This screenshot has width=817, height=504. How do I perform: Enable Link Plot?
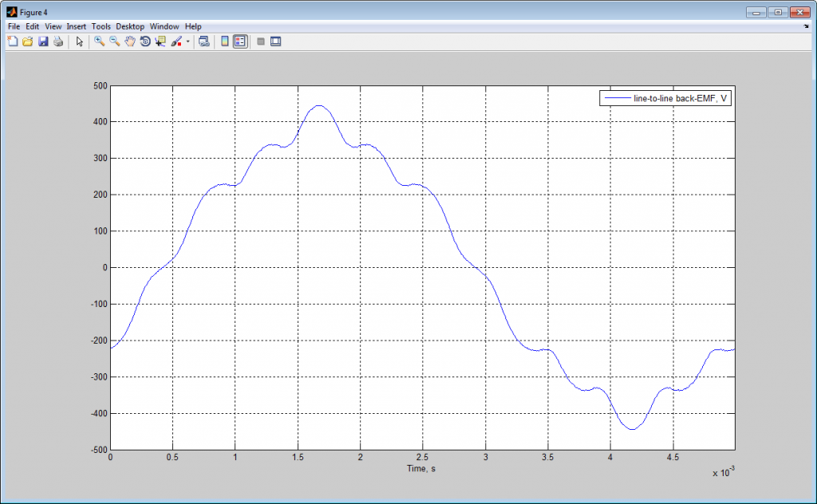click(x=206, y=41)
